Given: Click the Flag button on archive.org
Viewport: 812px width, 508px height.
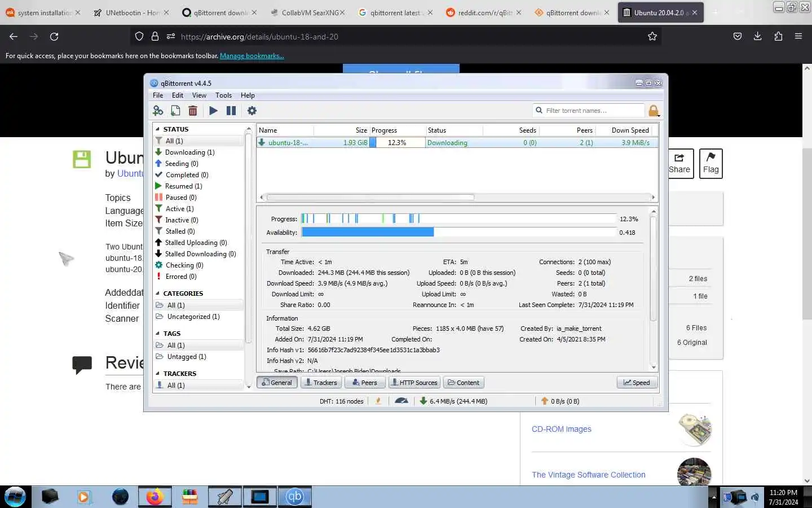Looking at the screenshot, I should click(x=710, y=164).
